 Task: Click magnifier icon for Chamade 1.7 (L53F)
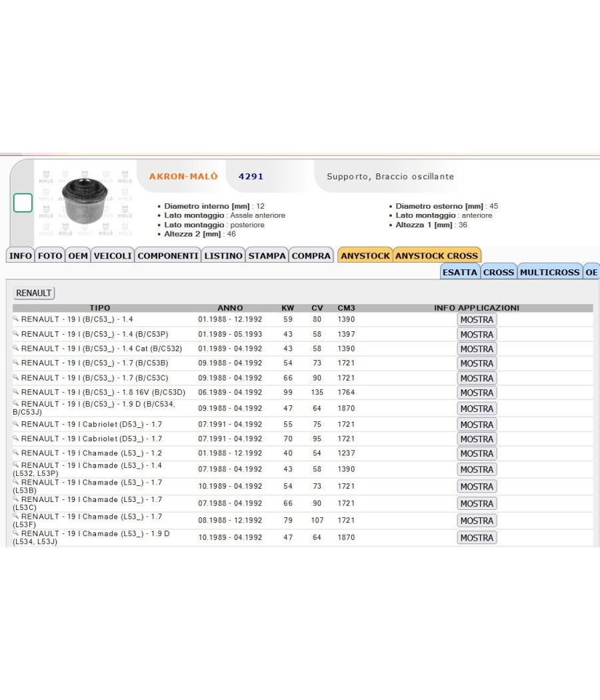15,515
